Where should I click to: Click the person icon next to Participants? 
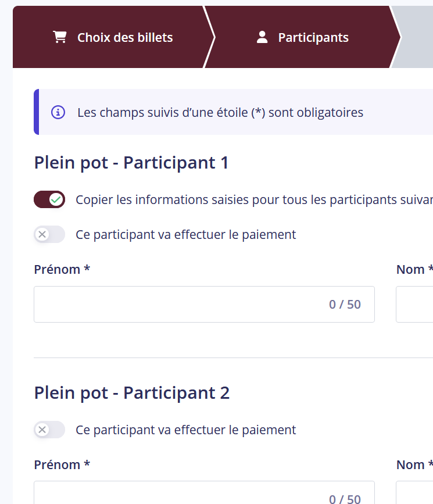pos(263,36)
